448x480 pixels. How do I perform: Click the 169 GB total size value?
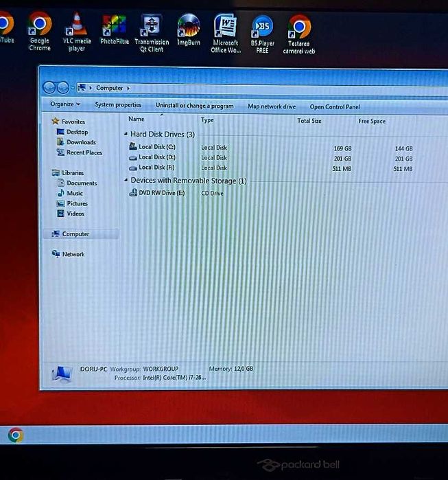click(x=342, y=148)
